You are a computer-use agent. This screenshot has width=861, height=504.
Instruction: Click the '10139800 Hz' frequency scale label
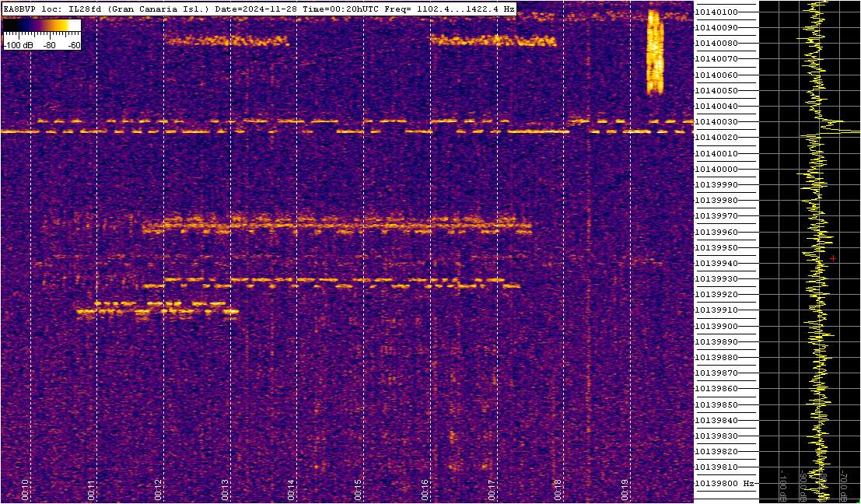[725, 483]
